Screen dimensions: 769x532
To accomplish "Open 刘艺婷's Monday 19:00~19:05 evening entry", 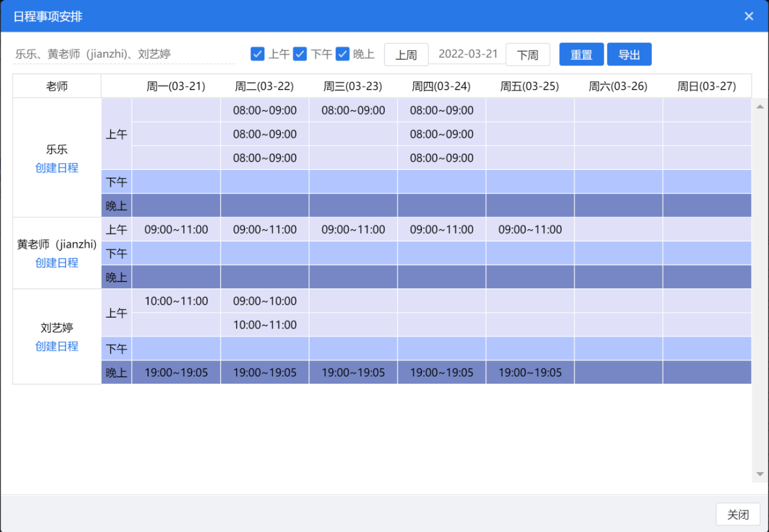I will pos(176,372).
